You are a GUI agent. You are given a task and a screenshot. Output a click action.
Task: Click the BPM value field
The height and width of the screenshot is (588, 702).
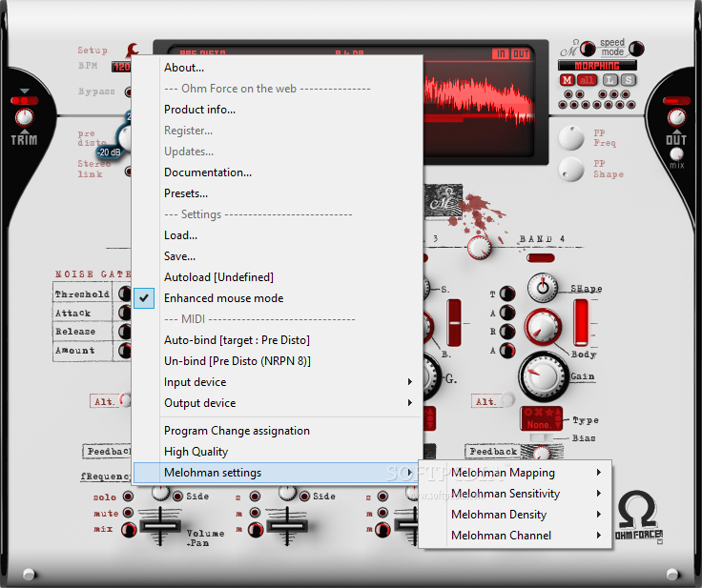tap(121, 67)
